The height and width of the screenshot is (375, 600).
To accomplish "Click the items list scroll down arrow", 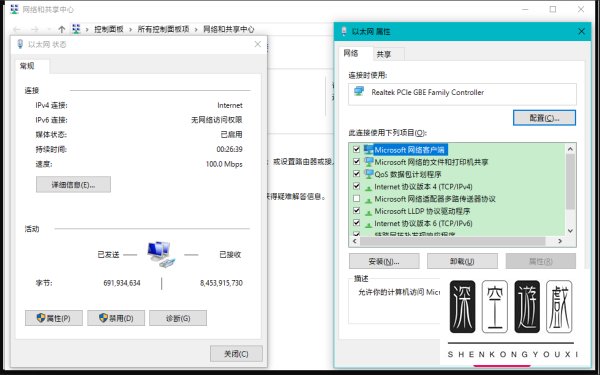I will (570, 231).
